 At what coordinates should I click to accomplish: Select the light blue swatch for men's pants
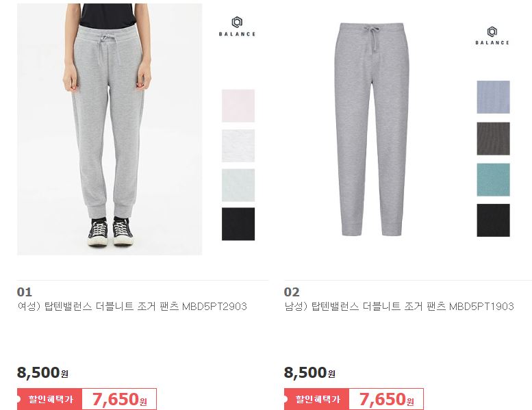[494, 97]
